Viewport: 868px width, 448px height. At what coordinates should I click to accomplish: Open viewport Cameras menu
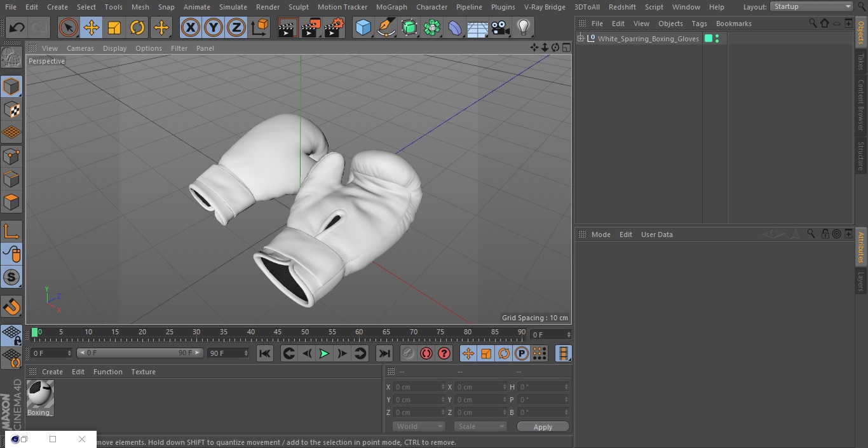coord(80,48)
